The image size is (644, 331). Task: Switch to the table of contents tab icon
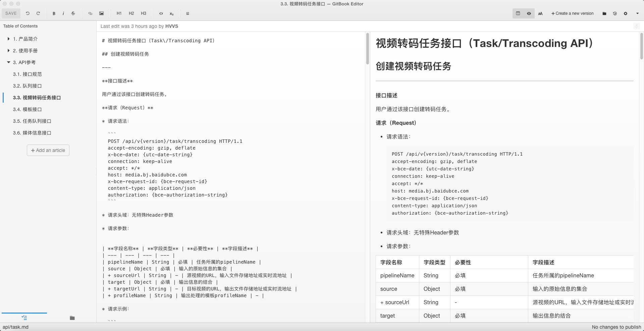click(x=24, y=318)
